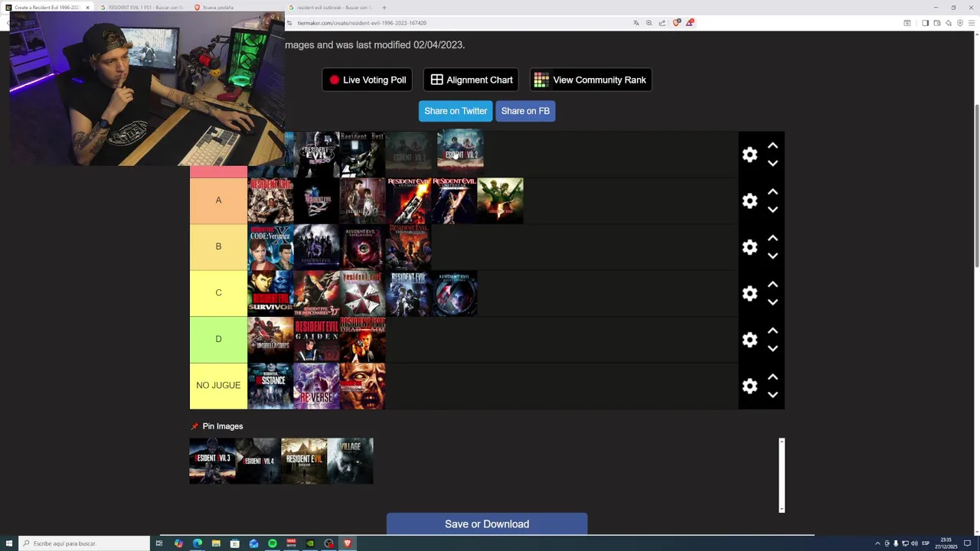Open settings gear for NO JUGUE row
The width and height of the screenshot is (980, 551).
[750, 386]
